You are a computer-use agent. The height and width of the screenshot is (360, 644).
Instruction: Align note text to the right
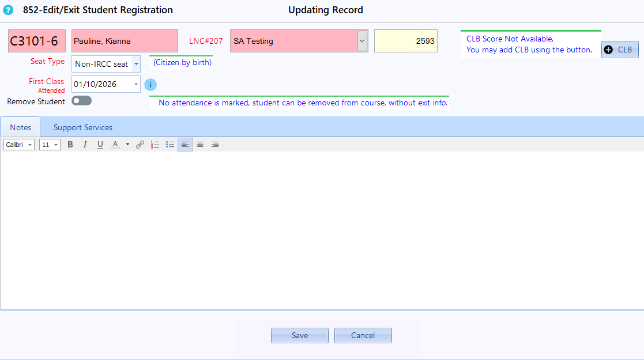click(x=215, y=145)
